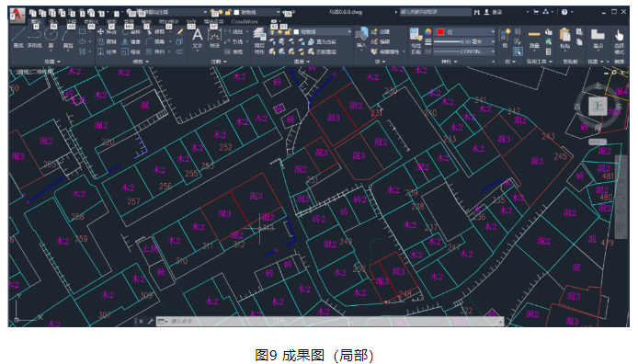Click the large Text tool icon
The image size is (638, 364).
pos(198,36)
